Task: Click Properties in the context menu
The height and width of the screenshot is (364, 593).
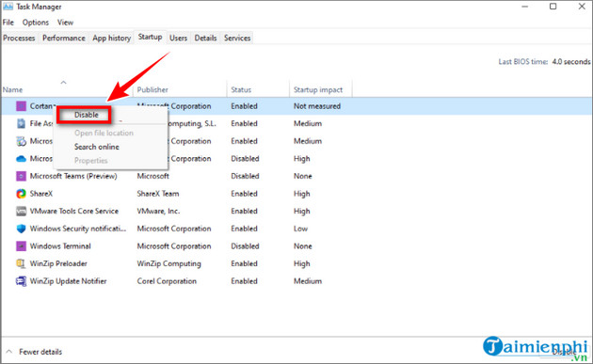Action: [90, 161]
